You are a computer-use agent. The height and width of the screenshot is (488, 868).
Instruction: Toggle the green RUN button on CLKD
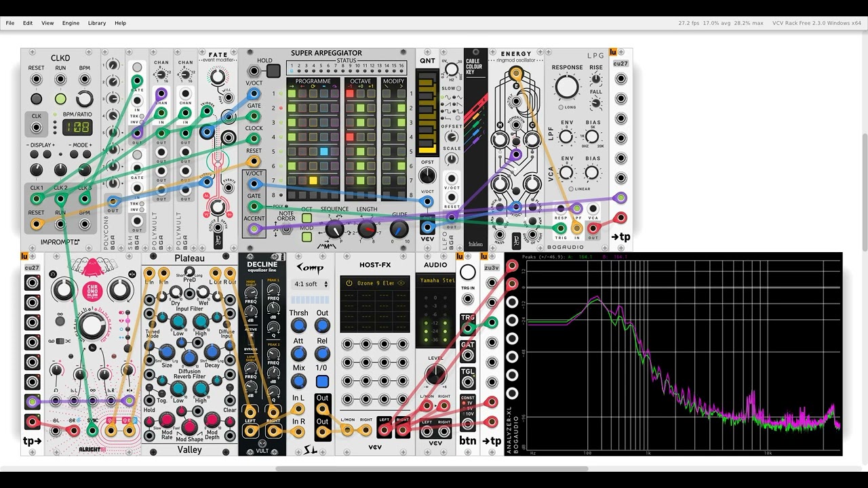pyautogui.click(x=60, y=99)
